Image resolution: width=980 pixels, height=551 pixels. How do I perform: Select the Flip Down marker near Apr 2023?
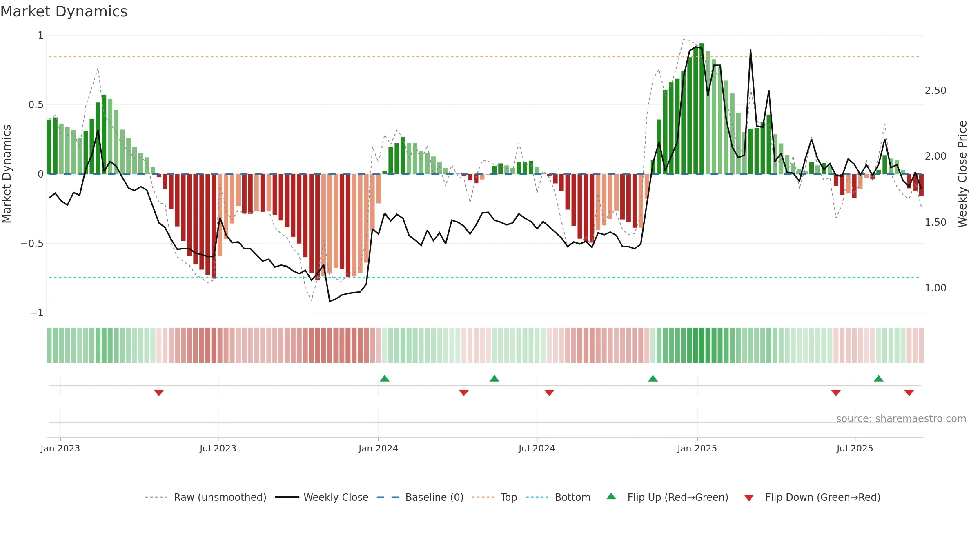[159, 393]
